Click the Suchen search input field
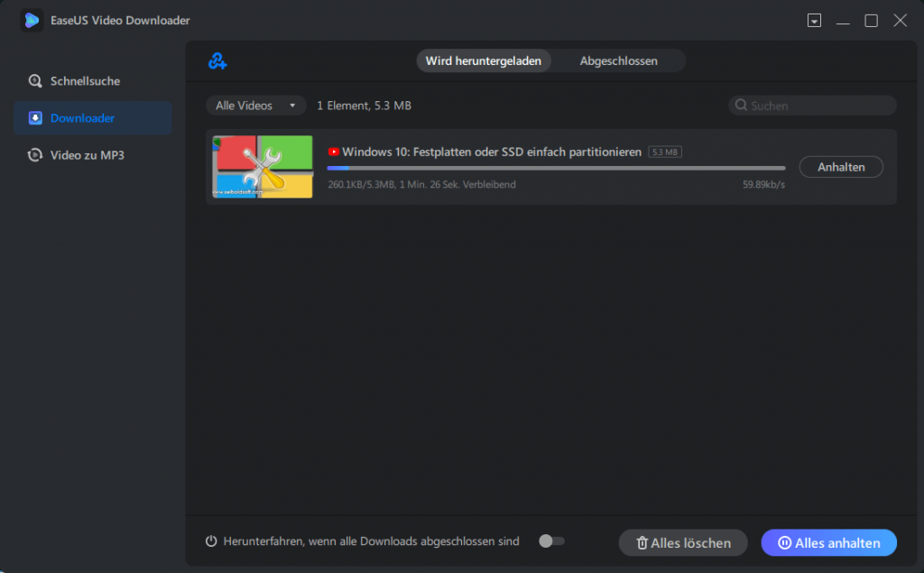 coord(812,106)
